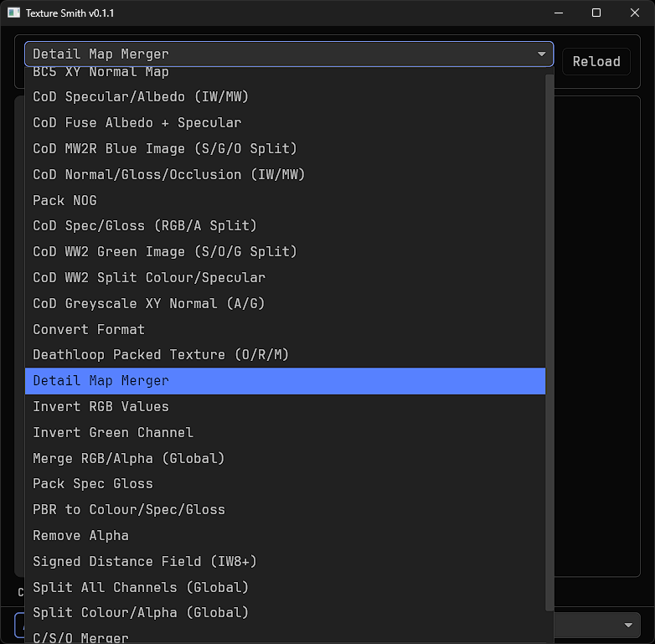The width and height of the screenshot is (655, 644).
Task: Choose Invert RGB Values
Action: pos(285,406)
